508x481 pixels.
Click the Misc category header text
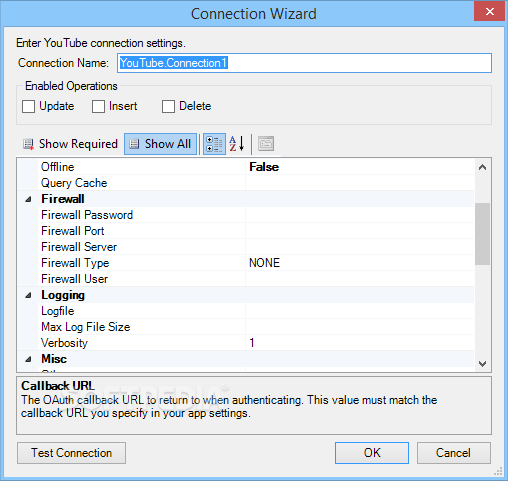(54, 359)
